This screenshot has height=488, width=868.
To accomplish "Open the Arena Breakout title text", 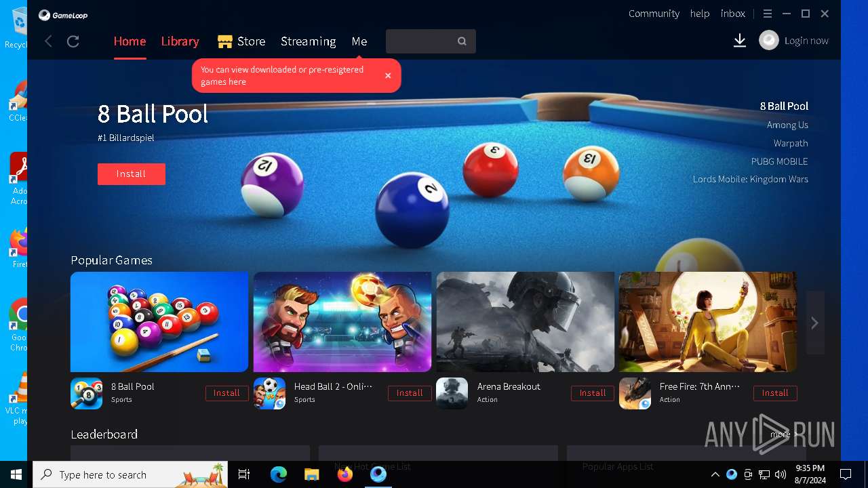I will tap(509, 386).
